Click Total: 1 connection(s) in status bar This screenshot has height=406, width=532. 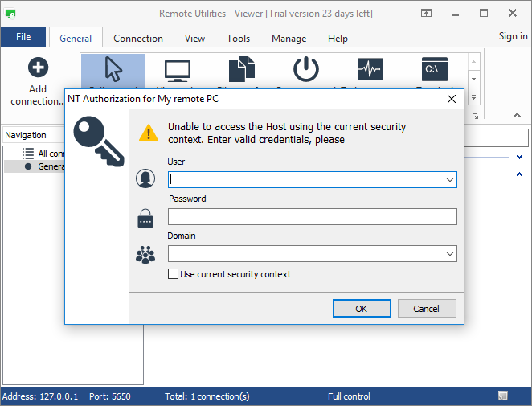pyautogui.click(x=207, y=396)
